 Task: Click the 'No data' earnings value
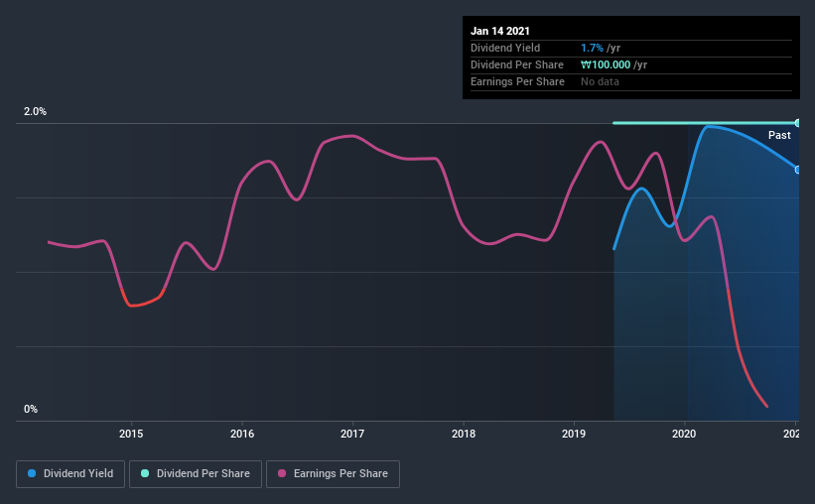point(600,81)
